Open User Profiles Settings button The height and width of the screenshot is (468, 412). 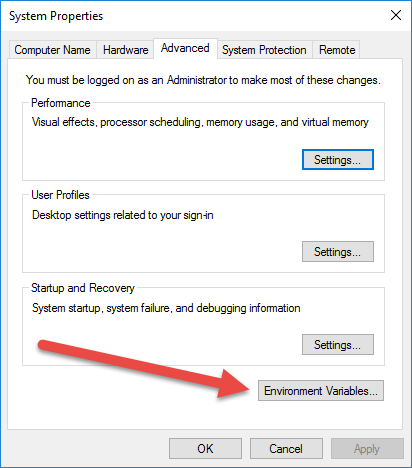(x=338, y=252)
